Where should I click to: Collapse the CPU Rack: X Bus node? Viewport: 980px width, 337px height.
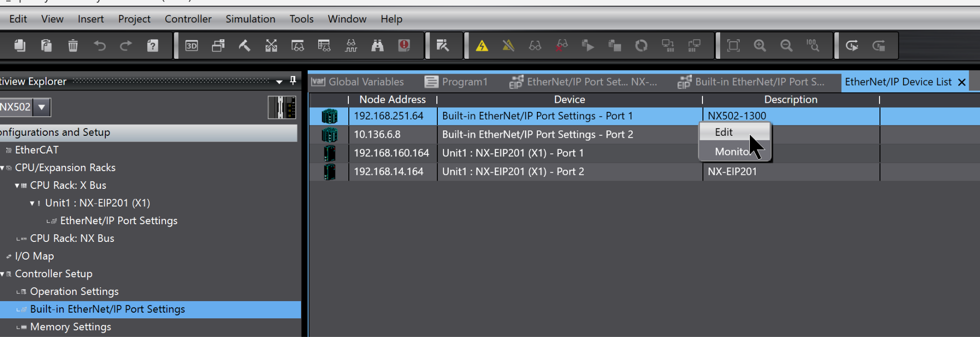point(18,185)
